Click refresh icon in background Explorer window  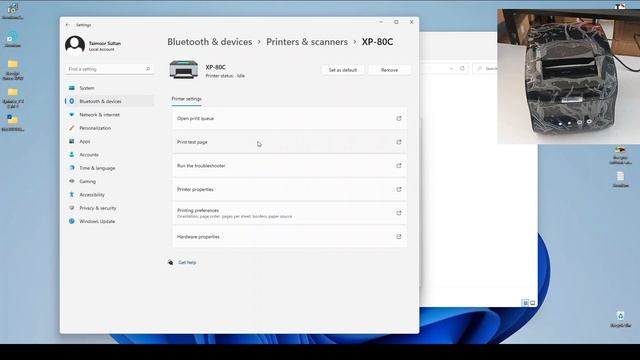pyautogui.click(x=462, y=68)
